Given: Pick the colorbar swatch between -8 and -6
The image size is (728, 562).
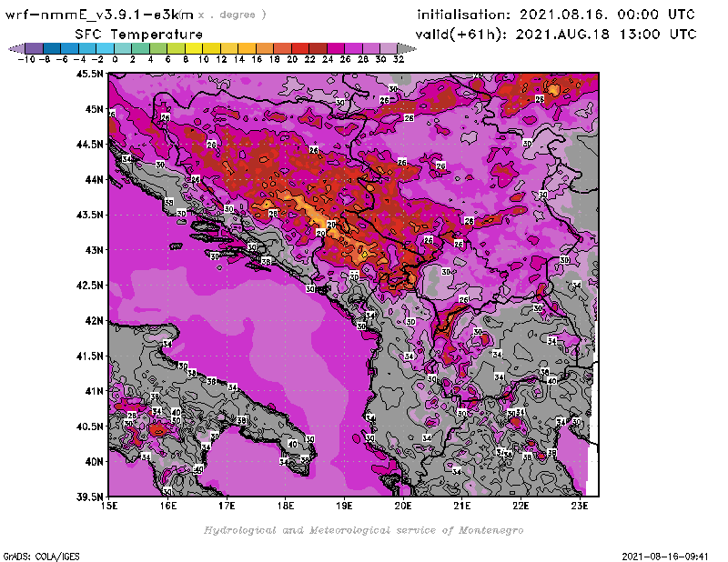Looking at the screenshot, I should coord(52,48).
